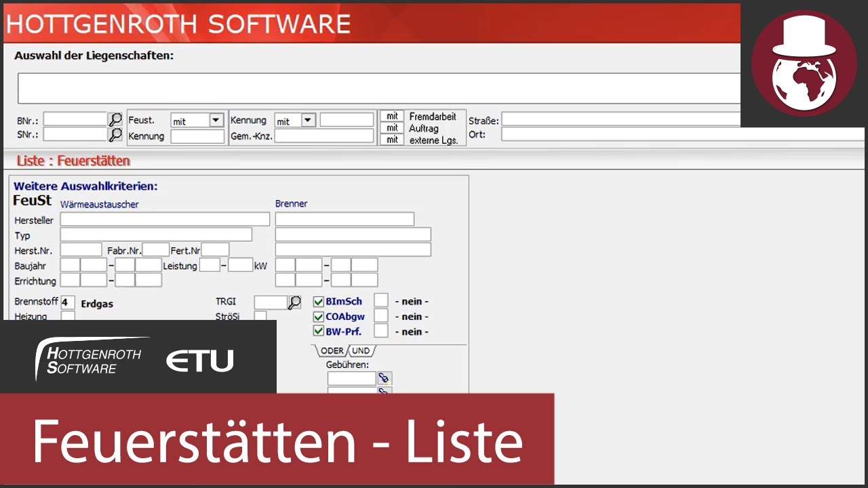
Task: Click the Kennung field under Feust.
Action: click(197, 136)
